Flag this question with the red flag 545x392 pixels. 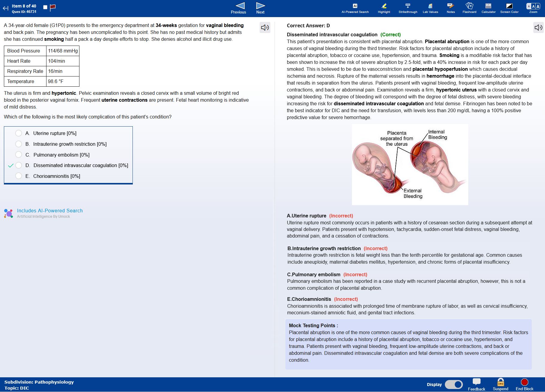tap(53, 7)
